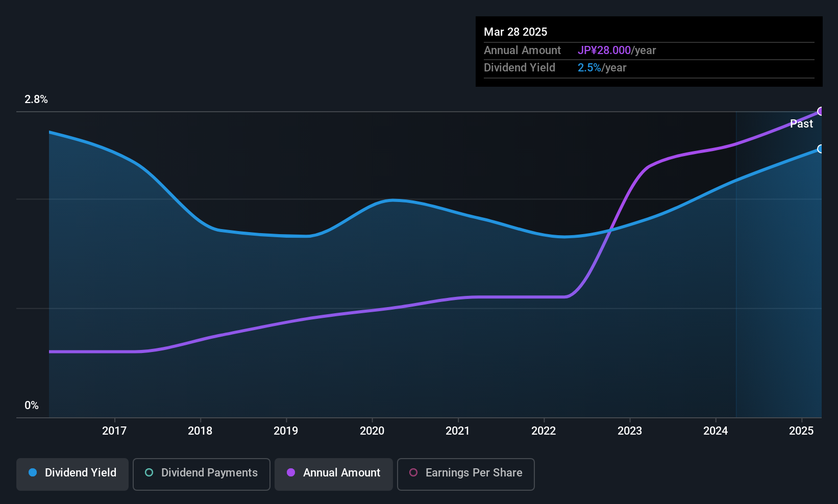This screenshot has width=838, height=504.
Task: Click the 2.8% y-axis label
Action: tap(36, 99)
